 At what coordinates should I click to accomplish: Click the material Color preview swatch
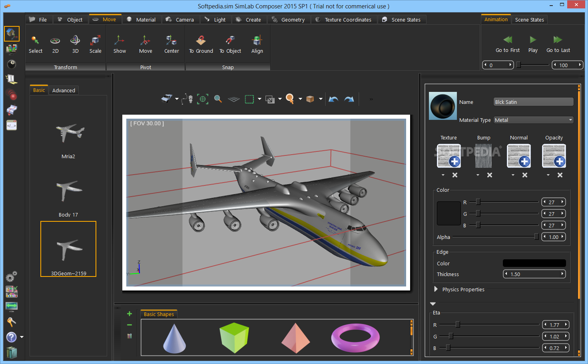[449, 213]
